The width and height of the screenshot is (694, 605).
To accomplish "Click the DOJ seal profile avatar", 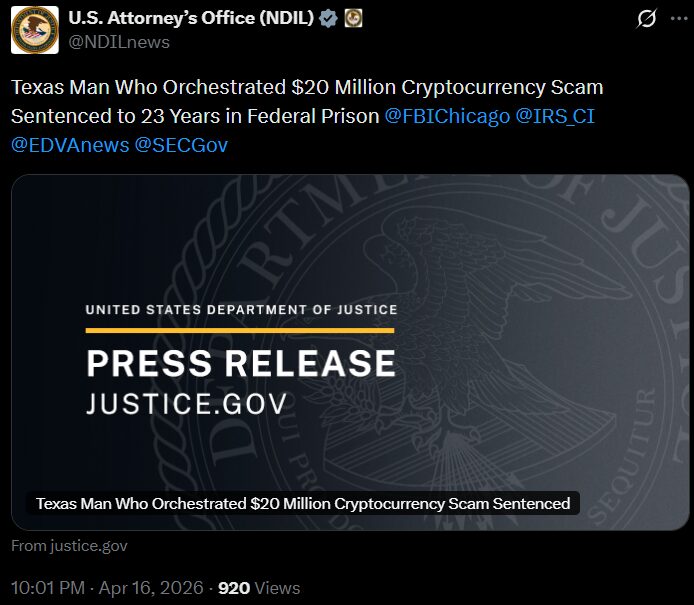I will coord(35,29).
